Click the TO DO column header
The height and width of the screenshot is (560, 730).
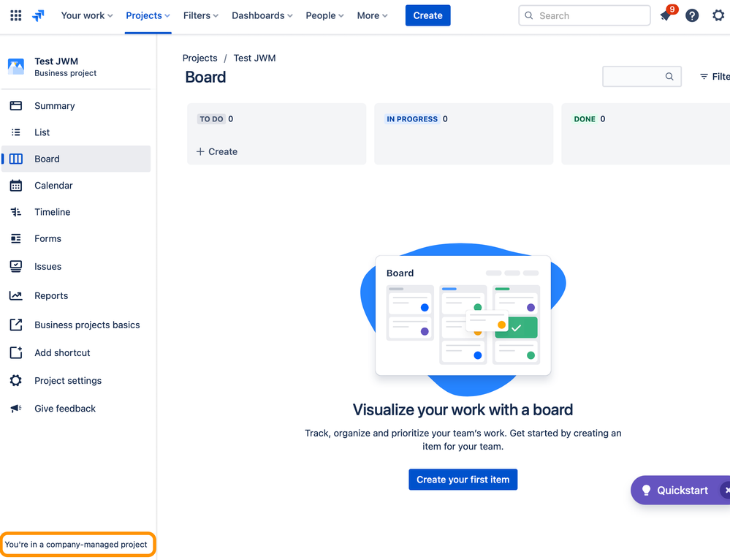coord(211,119)
